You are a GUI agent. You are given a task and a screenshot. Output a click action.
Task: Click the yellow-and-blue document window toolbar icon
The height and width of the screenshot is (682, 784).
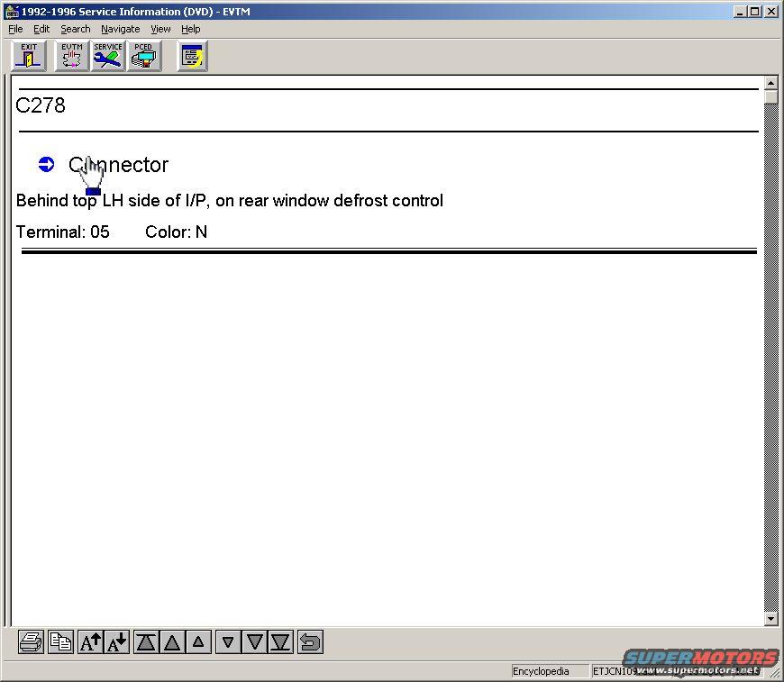192,56
